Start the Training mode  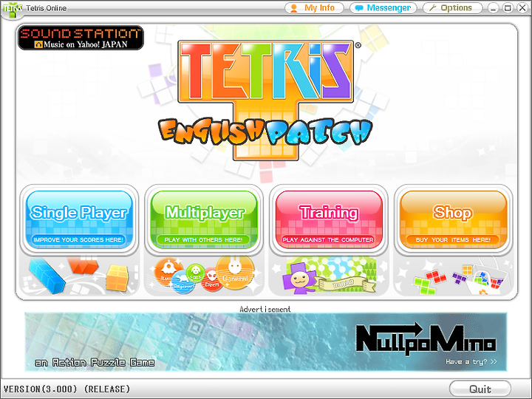click(x=329, y=220)
